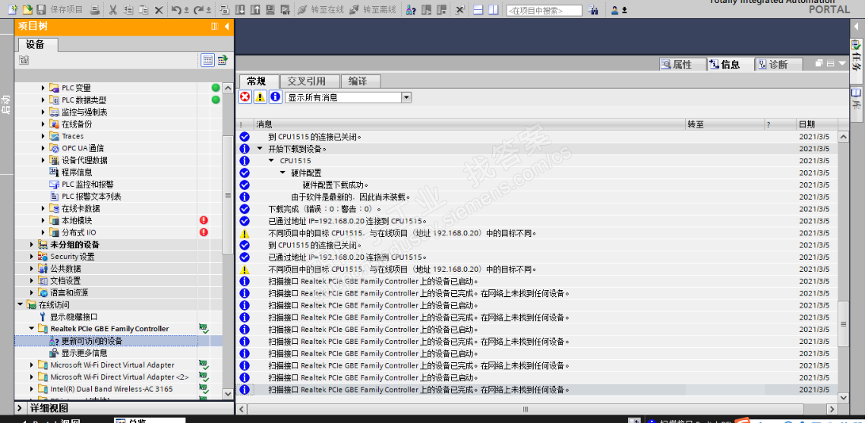Image resolution: width=868 pixels, height=423 pixels.
Task: Click the Undo arrow icon
Action: tap(177, 9)
